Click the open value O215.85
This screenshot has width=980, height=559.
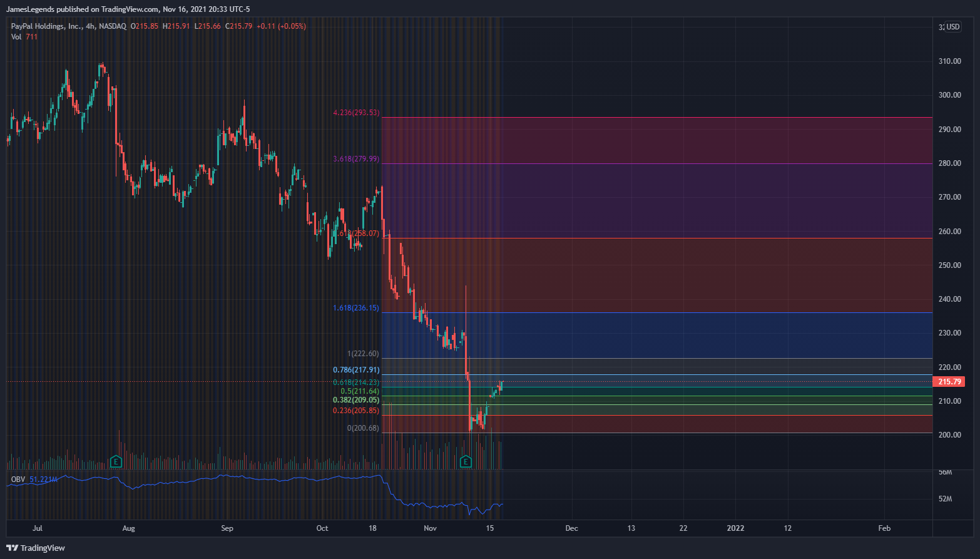[x=145, y=26]
